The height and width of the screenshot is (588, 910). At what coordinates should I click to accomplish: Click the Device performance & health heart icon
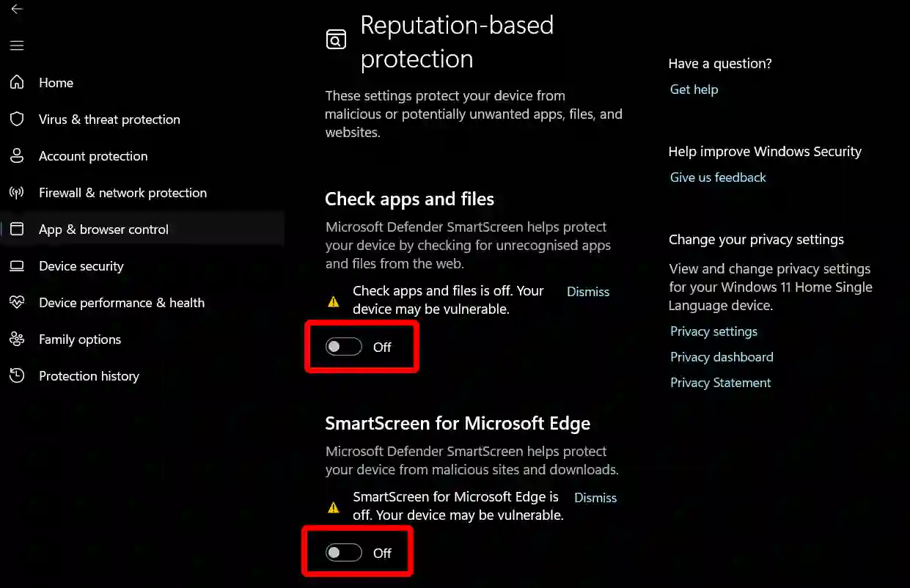(x=16, y=302)
